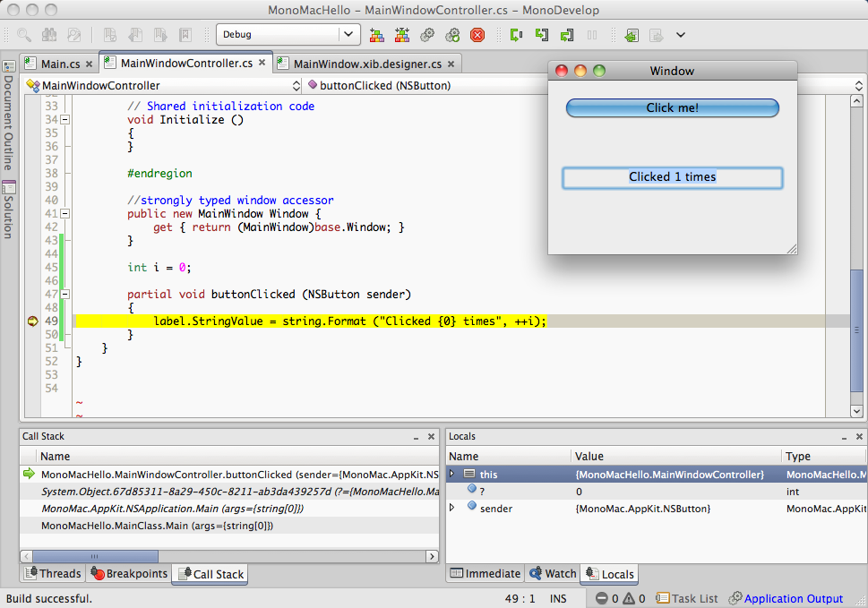868x608 pixels.
Task: Open the toolbar overflow arrow menu
Action: click(x=681, y=35)
